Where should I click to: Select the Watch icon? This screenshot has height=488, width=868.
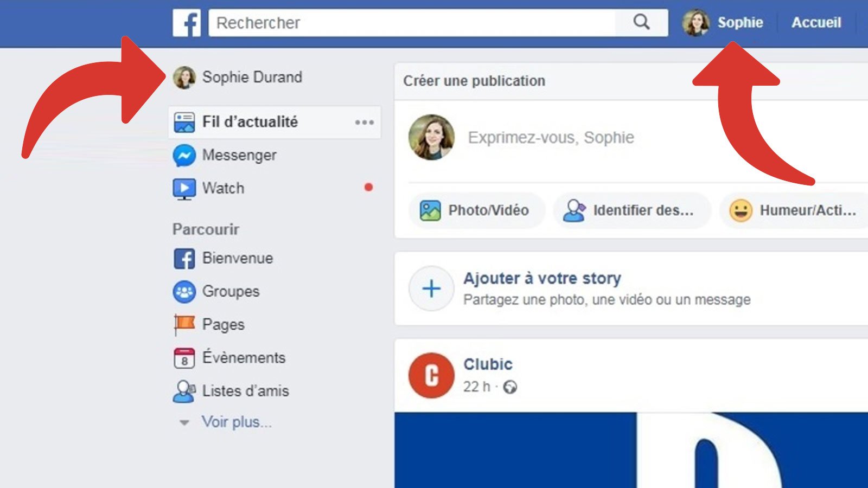pyautogui.click(x=184, y=188)
